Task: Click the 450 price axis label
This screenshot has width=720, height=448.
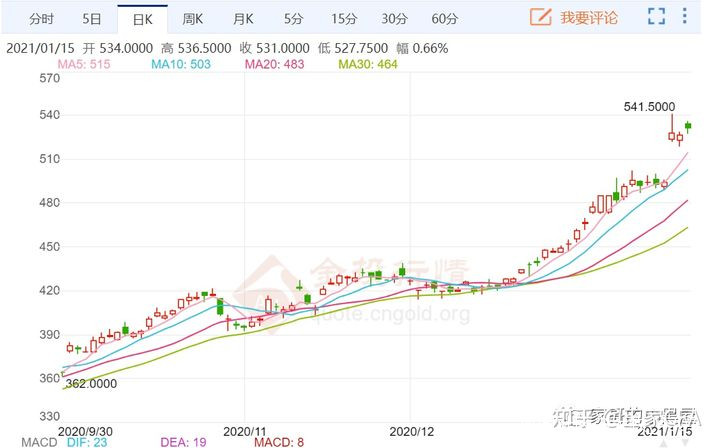Action: (x=50, y=247)
